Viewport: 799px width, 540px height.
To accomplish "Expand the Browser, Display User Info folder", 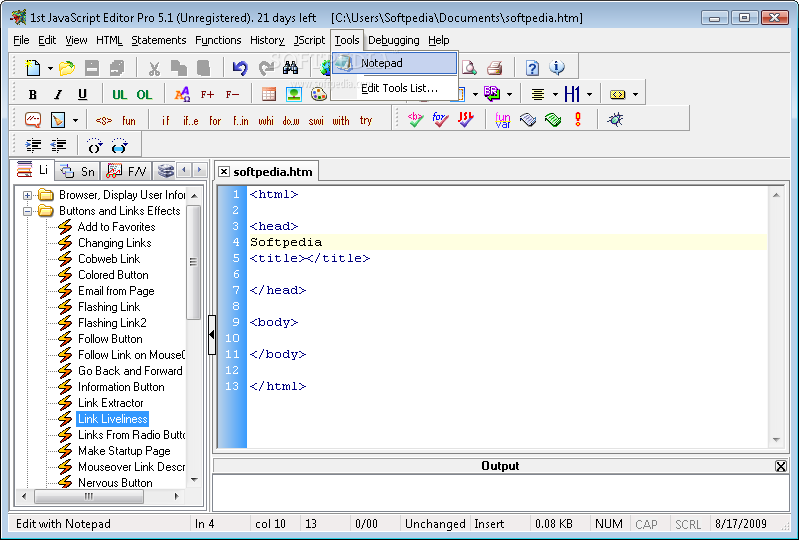I will pyautogui.click(x=28, y=195).
